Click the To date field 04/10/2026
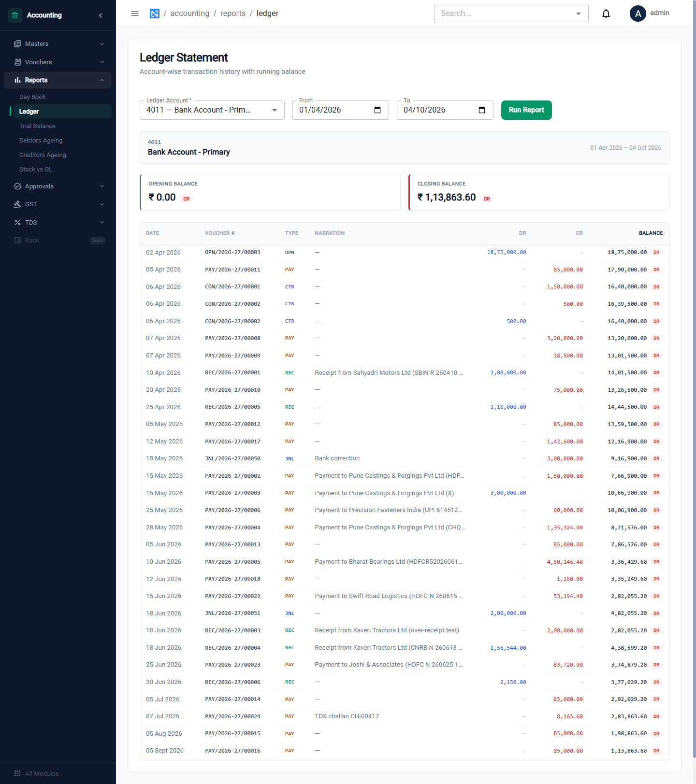The image size is (696, 784). tap(445, 110)
